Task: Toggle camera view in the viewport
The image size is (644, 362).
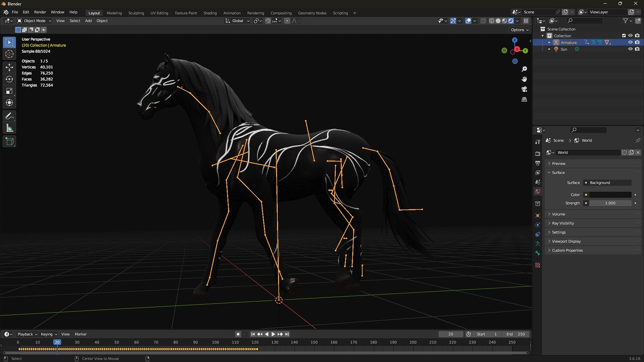Action: (524, 89)
